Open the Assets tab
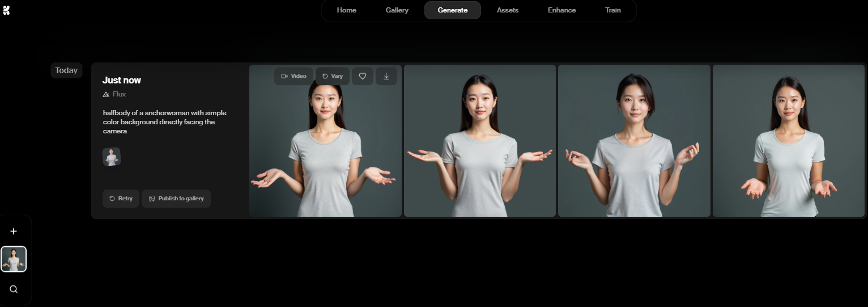Image resolution: width=868 pixels, height=307 pixels. (x=507, y=10)
